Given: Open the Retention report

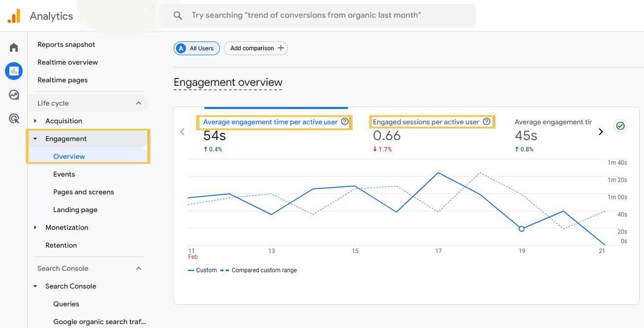Looking at the screenshot, I should (61, 245).
